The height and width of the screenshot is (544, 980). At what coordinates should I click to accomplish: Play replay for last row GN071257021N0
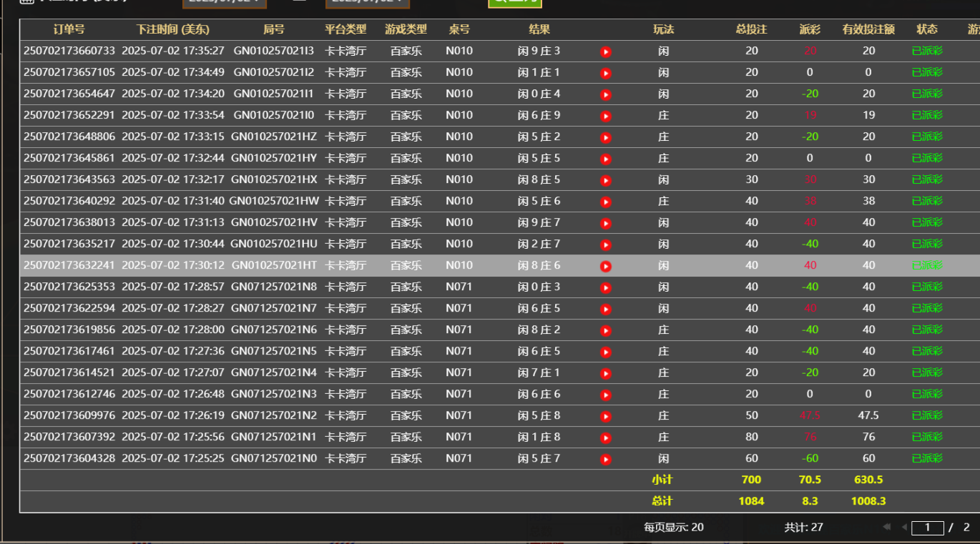pos(606,459)
